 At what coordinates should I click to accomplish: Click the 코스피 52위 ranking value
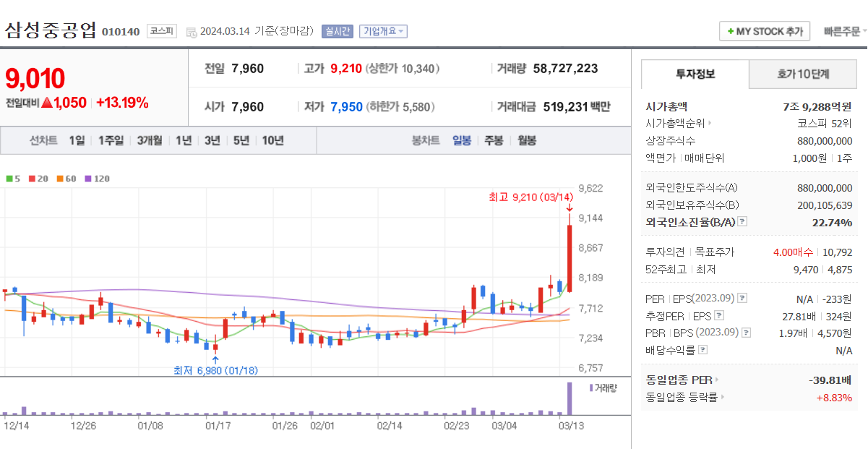825,123
